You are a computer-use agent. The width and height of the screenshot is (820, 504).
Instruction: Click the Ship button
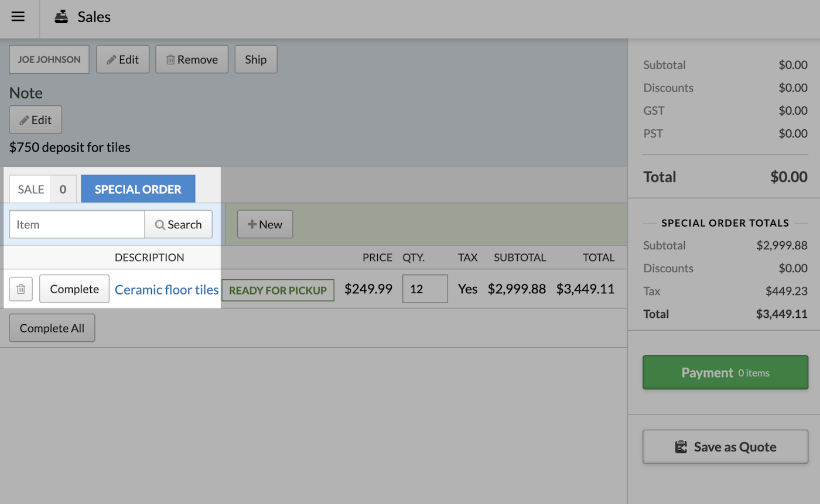(255, 60)
